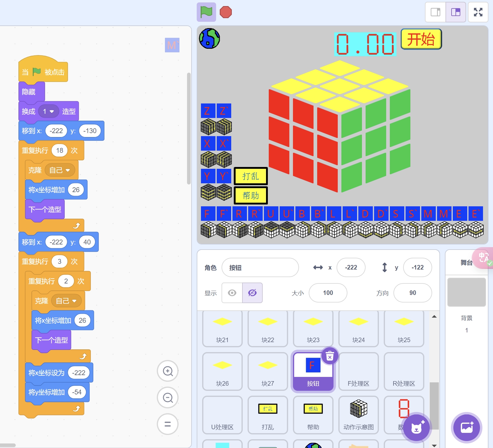
Task: Select the 帮助 sprite thumbnail
Action: [x=313, y=415]
